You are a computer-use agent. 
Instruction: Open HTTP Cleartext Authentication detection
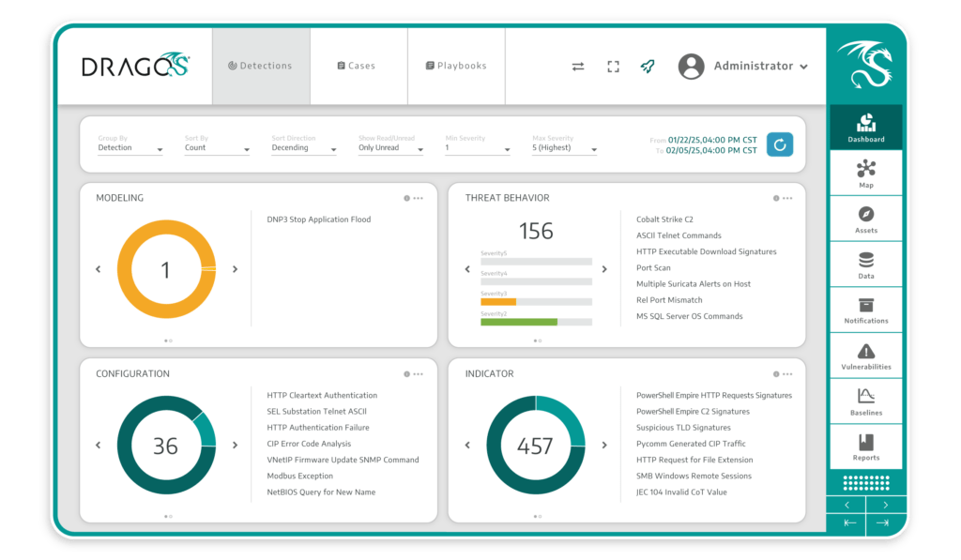(322, 395)
